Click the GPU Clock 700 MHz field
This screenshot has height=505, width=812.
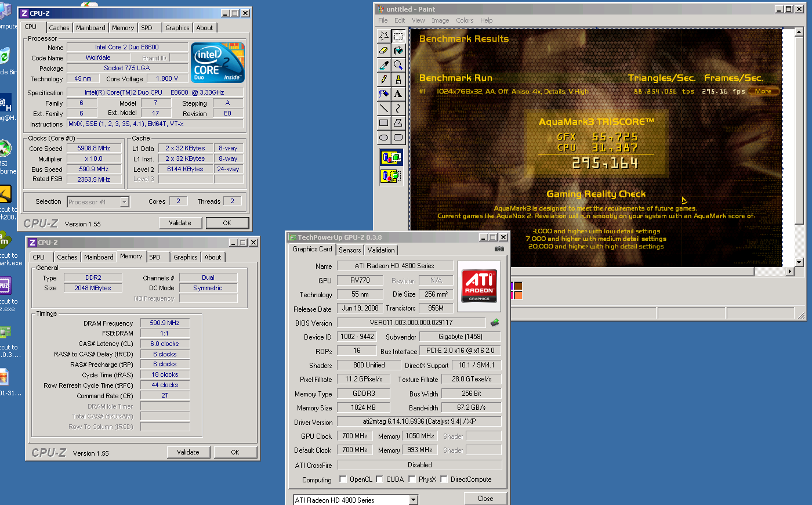click(354, 436)
